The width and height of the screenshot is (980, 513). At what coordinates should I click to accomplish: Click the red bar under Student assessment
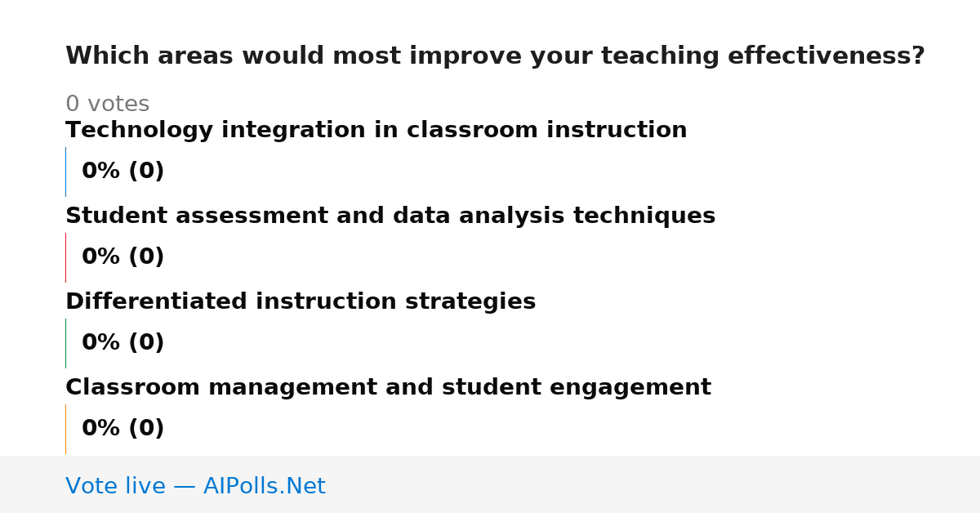coord(65,257)
